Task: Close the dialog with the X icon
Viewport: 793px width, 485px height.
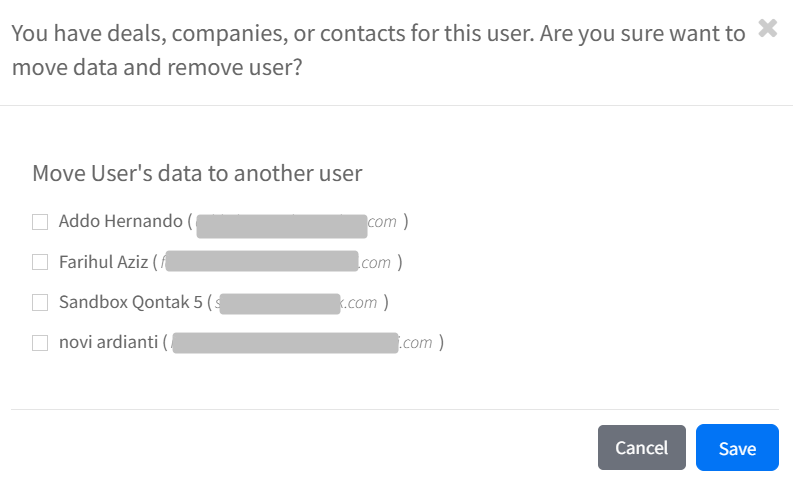Action: 768,28
